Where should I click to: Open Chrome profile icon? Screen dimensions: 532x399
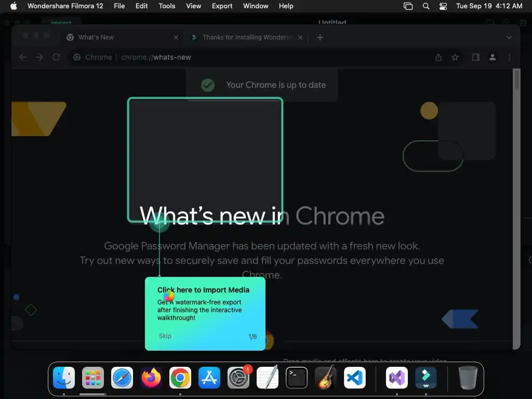pyautogui.click(x=493, y=57)
